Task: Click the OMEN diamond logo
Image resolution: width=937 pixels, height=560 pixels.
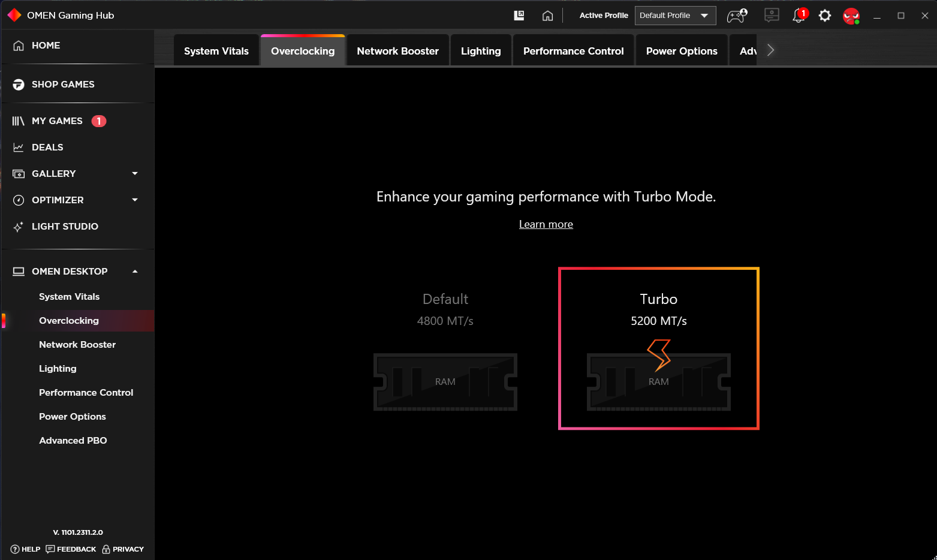Action: [x=14, y=15]
